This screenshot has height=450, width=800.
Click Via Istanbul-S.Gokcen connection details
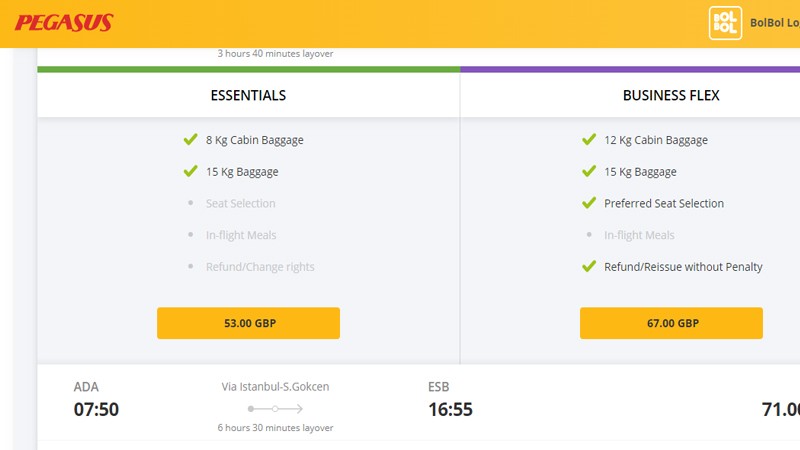point(275,387)
